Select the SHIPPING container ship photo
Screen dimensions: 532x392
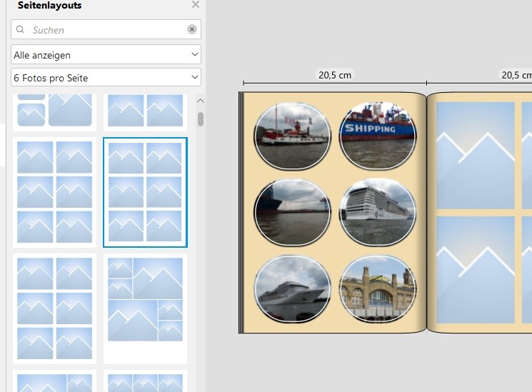pyautogui.click(x=378, y=136)
